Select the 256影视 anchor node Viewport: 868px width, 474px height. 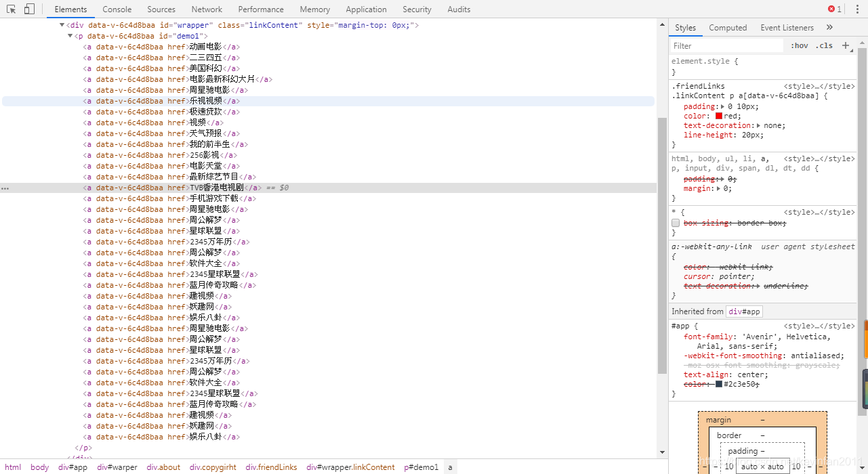(160, 155)
